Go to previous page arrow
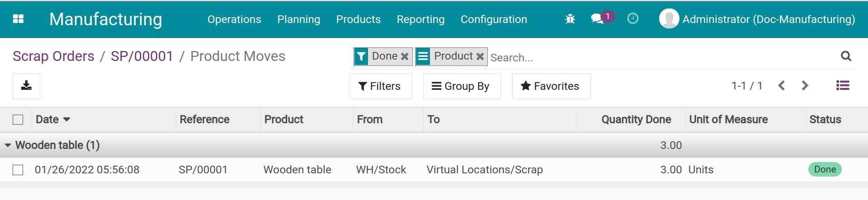Viewport: 868px width, 200px height. pos(782,86)
